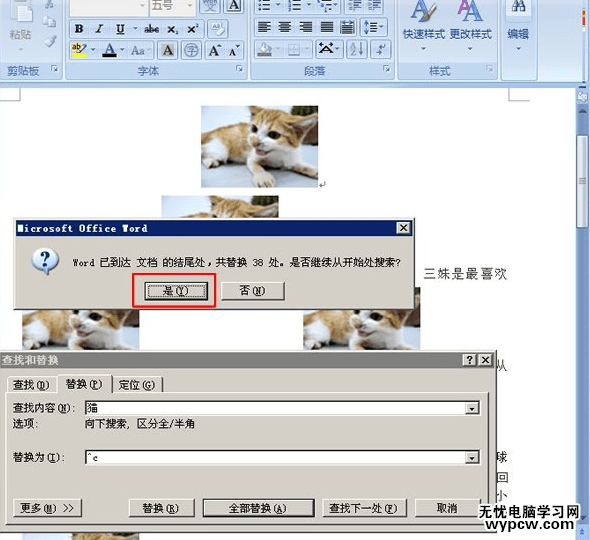The height and width of the screenshot is (540, 590).
Task: Apply distributed alignment
Action: click(x=347, y=27)
